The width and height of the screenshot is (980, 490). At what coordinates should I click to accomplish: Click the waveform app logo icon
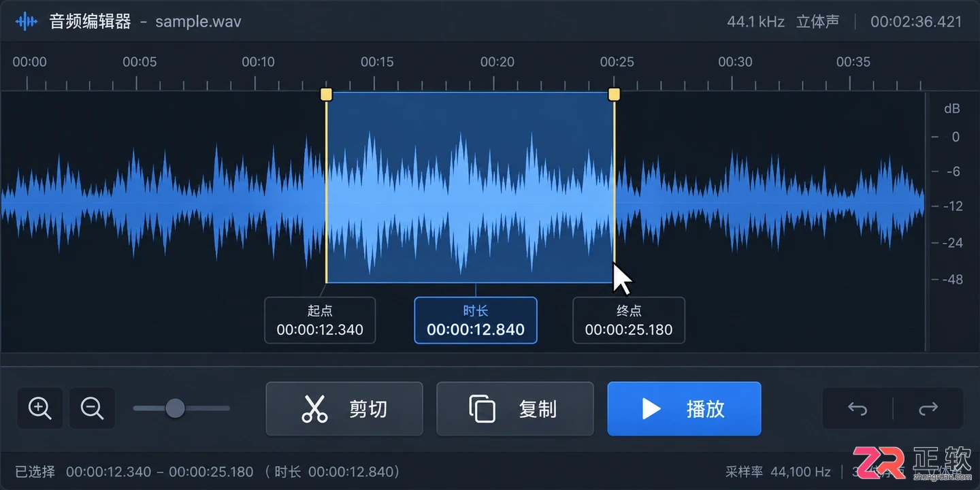(x=27, y=21)
